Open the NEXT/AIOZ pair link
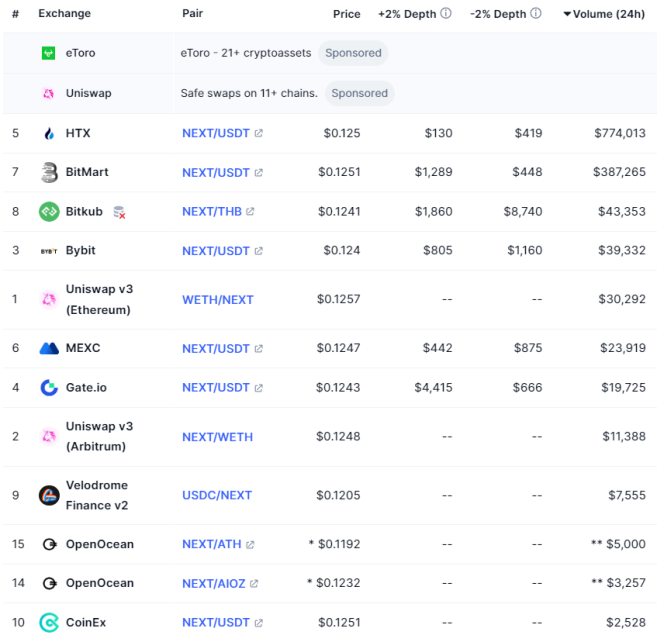Viewport: 657px width, 642px height. click(214, 584)
